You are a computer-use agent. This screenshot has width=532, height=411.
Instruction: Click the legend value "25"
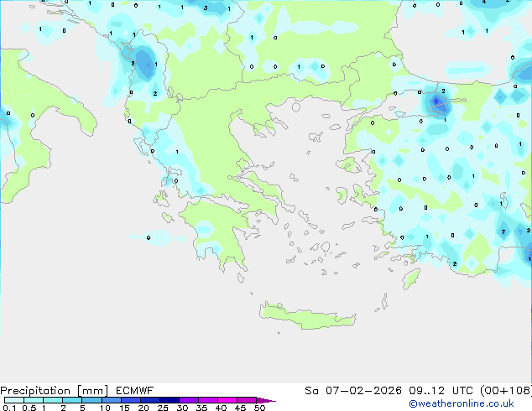(x=163, y=408)
